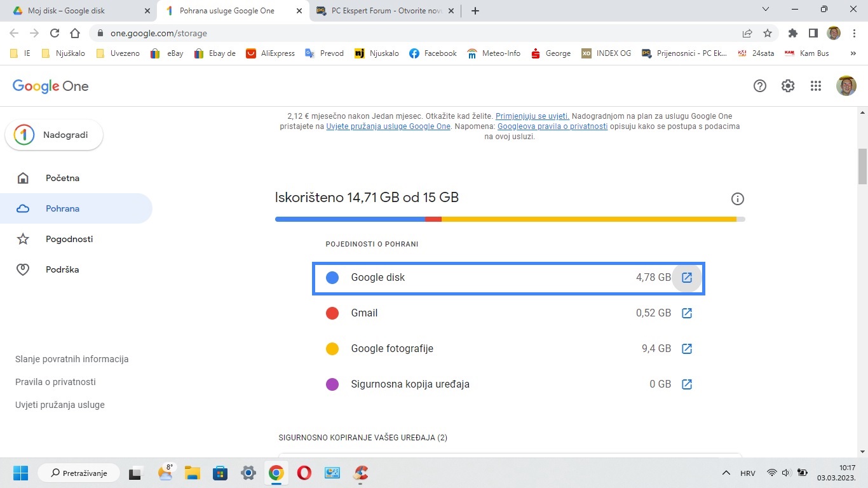Open Windows Settings from taskbar
This screenshot has height=488, width=868.
click(x=248, y=473)
